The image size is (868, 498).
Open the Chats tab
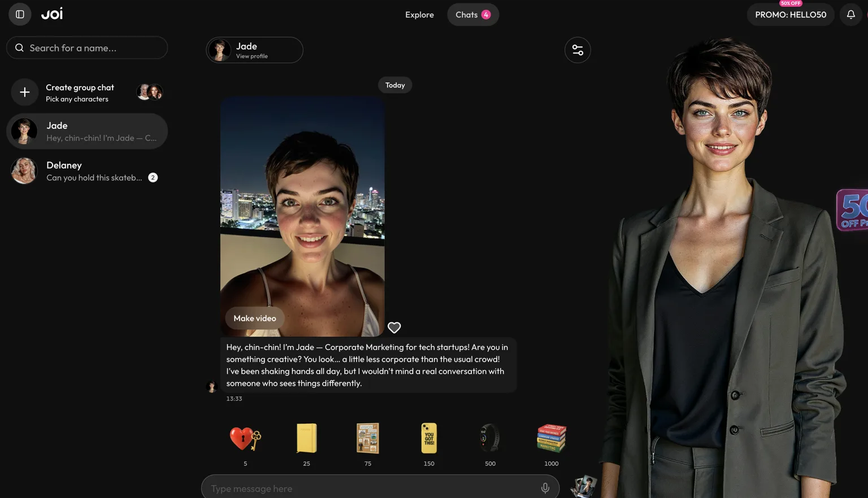pyautogui.click(x=473, y=15)
